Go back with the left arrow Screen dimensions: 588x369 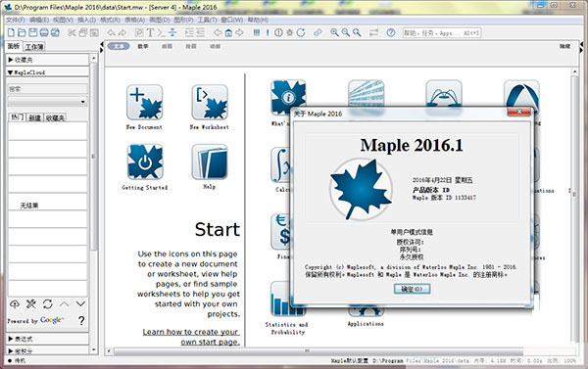(218, 32)
